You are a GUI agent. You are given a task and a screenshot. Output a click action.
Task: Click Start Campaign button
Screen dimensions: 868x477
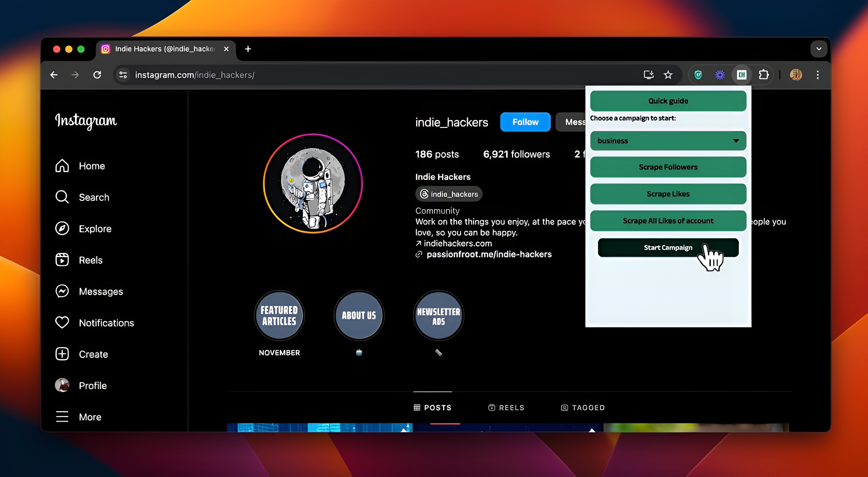[668, 247]
